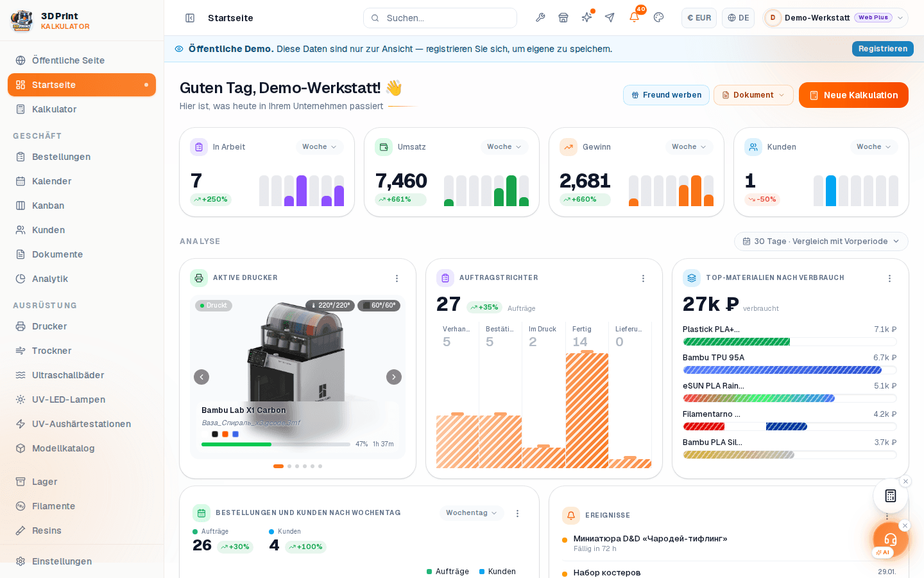924x578 pixels.
Task: Open the sparkle what's new icon
Action: pos(586,17)
